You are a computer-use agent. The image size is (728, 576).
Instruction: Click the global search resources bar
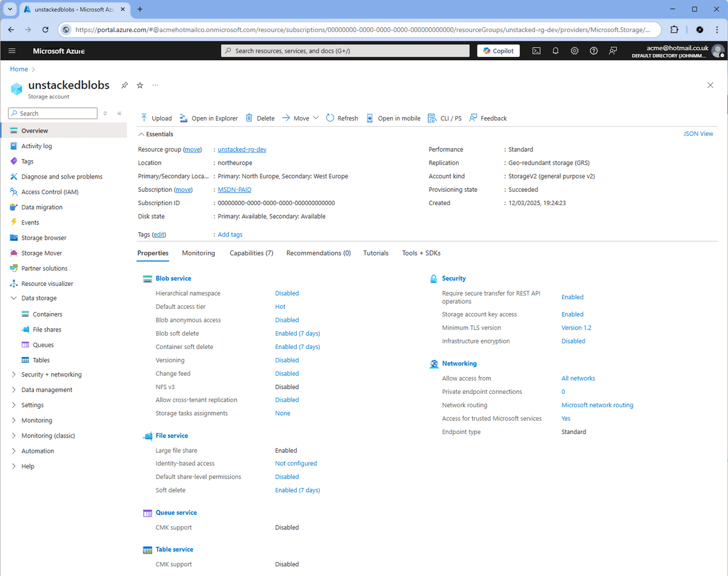345,51
